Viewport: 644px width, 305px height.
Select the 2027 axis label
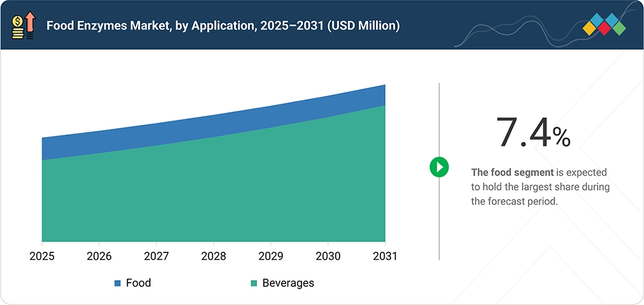(156, 256)
